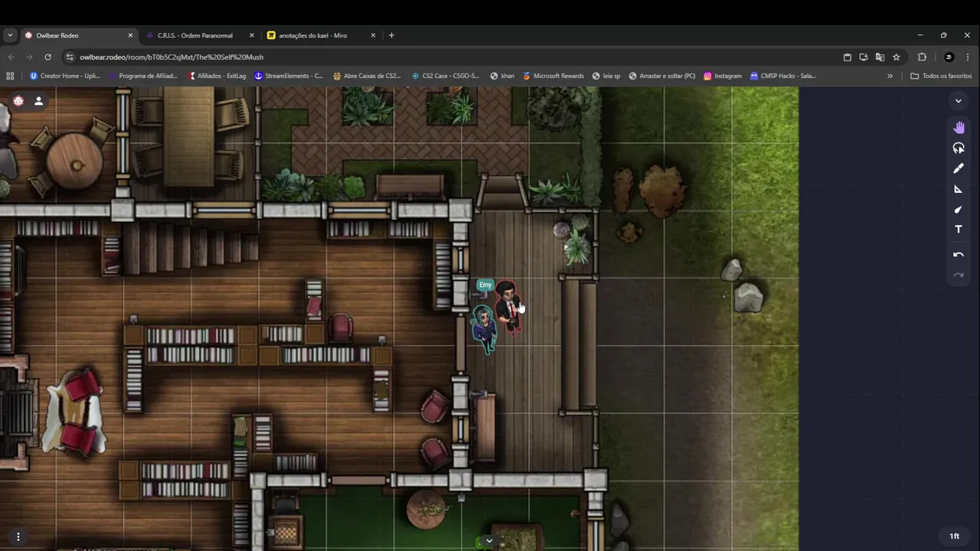Bookmark this page with the star

(897, 57)
